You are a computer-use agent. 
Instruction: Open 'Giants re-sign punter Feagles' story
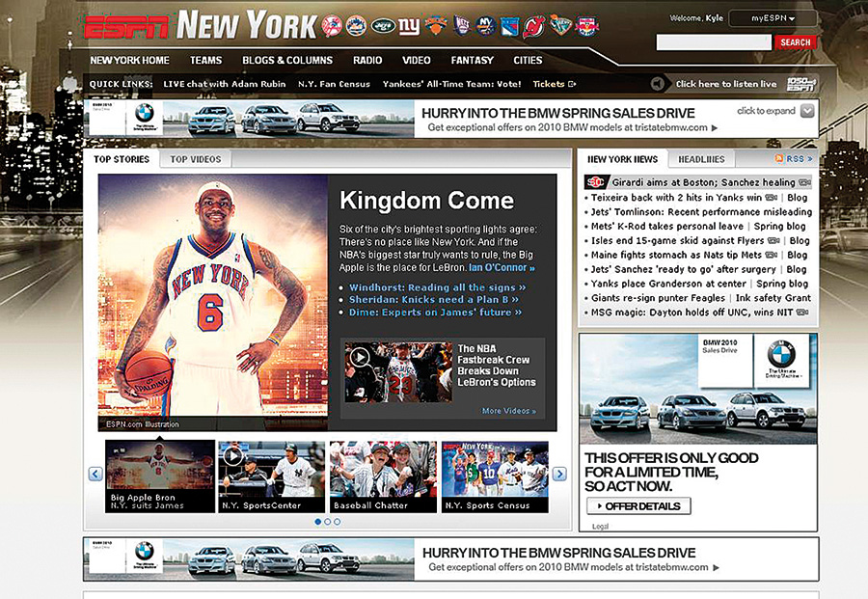658,298
